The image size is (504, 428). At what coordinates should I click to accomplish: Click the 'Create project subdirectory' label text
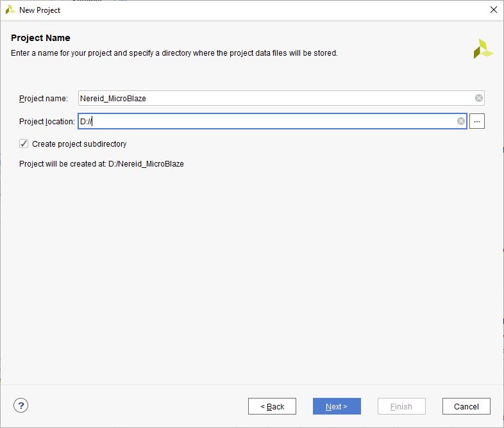coord(79,144)
